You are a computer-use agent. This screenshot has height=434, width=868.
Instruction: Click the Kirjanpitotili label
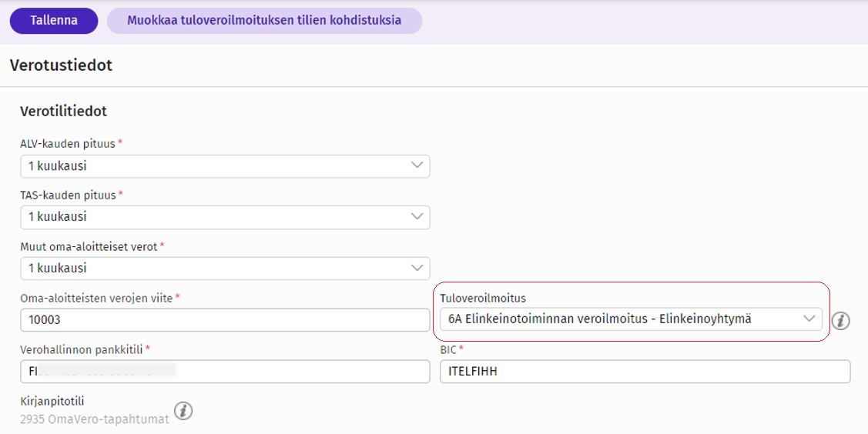point(52,402)
